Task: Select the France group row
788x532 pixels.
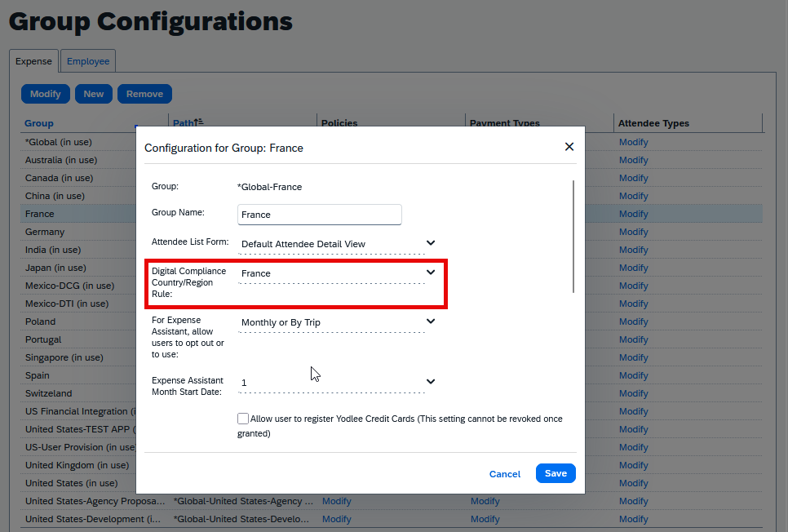Action: pyautogui.click(x=40, y=214)
